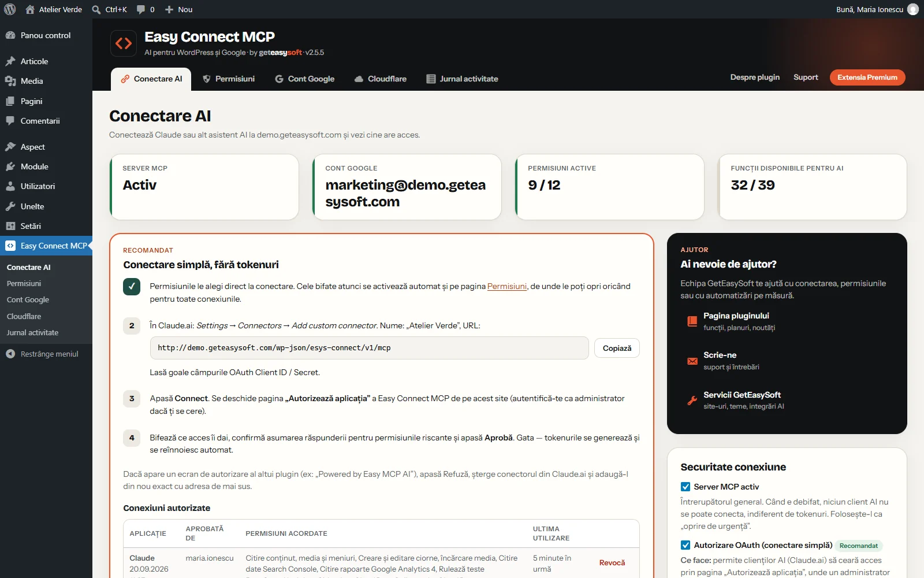This screenshot has width=924, height=578.
Task: Click the Pagina pluginului book icon
Action: pos(692,321)
